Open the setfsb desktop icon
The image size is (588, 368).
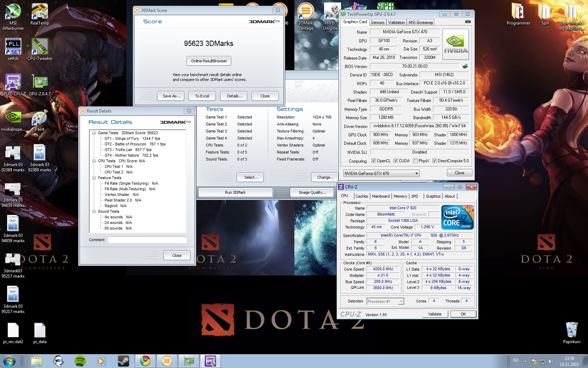pyautogui.click(x=13, y=49)
